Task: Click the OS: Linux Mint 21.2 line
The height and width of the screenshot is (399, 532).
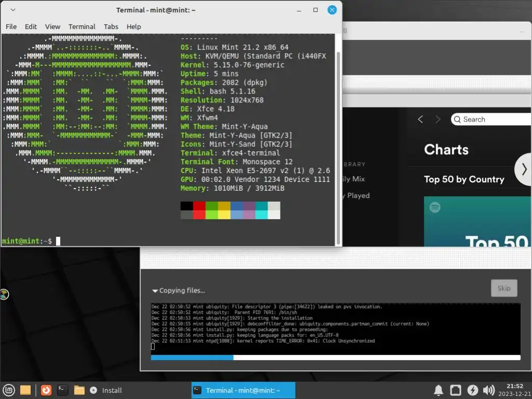Action: point(234,47)
